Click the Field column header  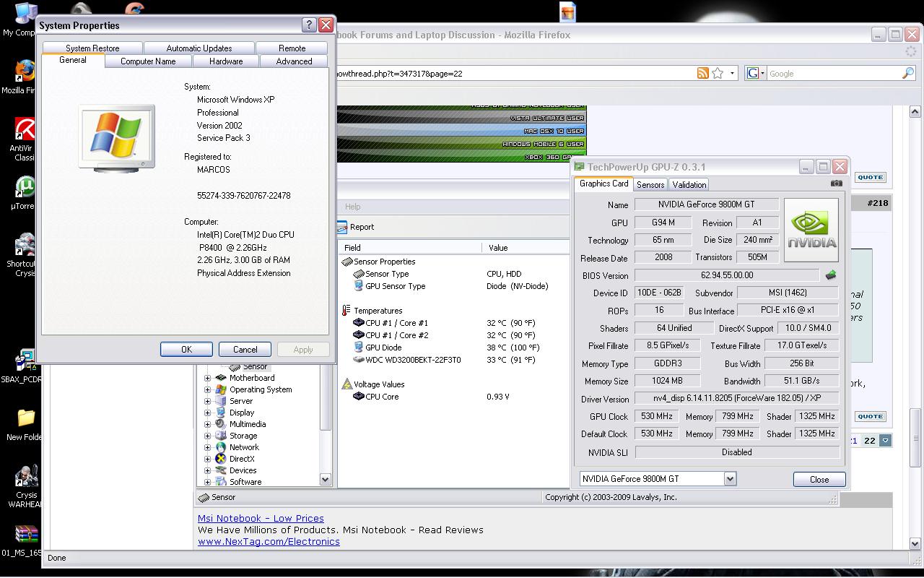coord(410,247)
